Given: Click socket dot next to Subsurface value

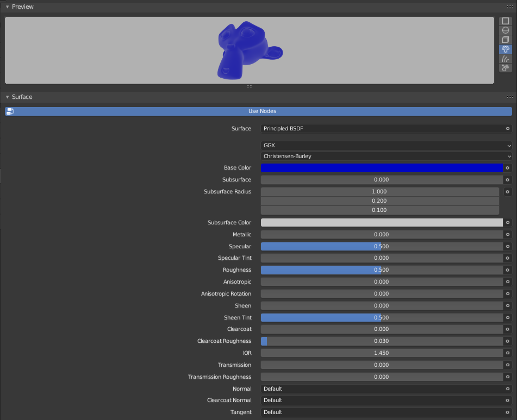Looking at the screenshot, I should pos(507,180).
